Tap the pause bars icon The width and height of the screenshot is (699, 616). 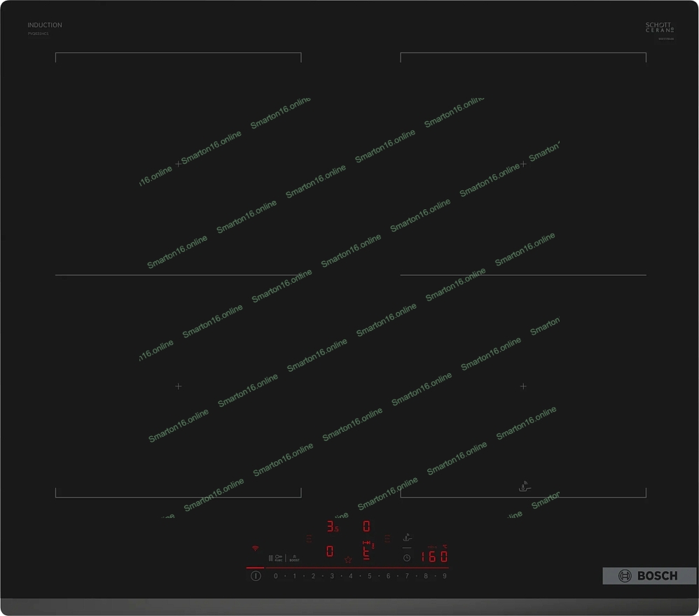270,558
